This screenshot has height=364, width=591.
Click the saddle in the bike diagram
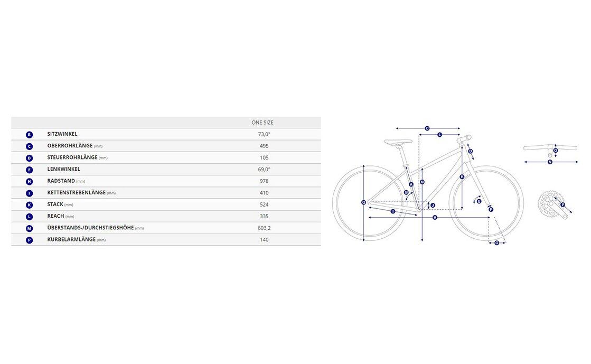point(397,142)
